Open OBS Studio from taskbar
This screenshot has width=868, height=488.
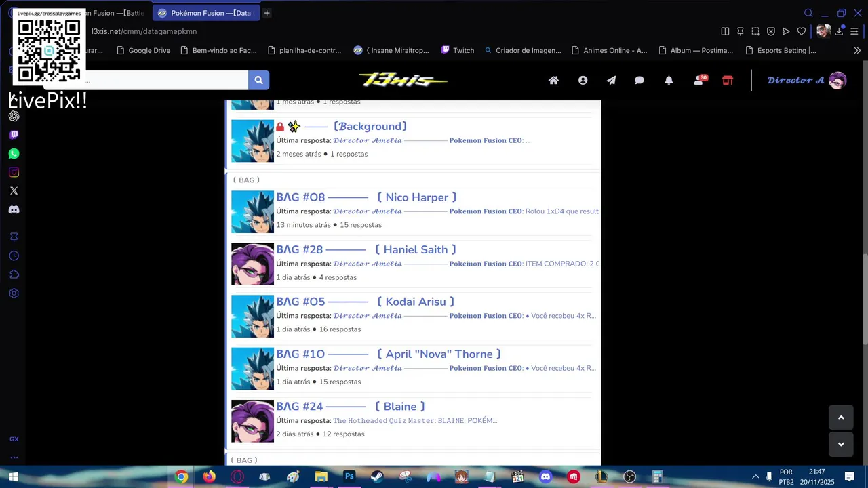(x=630, y=477)
